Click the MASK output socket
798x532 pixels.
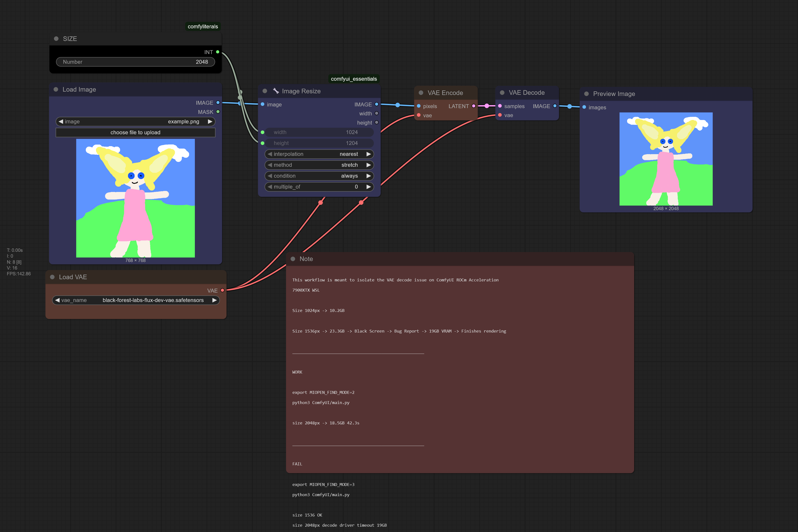click(x=218, y=112)
